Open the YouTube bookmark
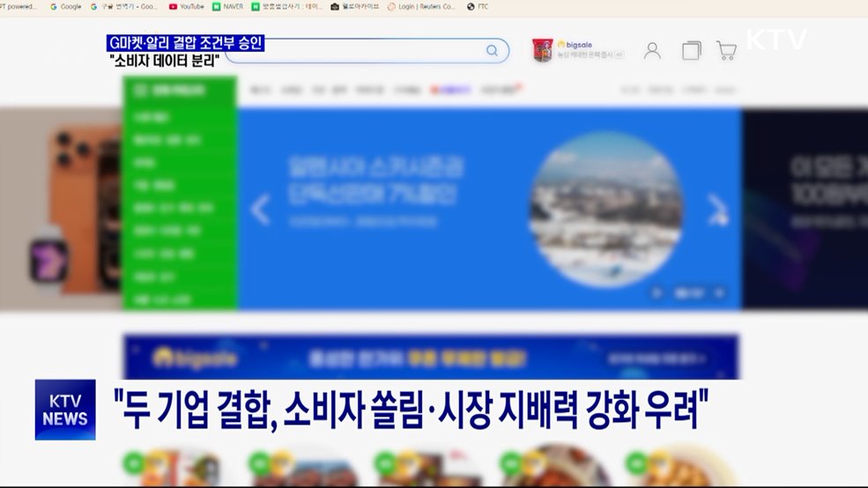The height and width of the screenshot is (488, 868). click(x=186, y=6)
